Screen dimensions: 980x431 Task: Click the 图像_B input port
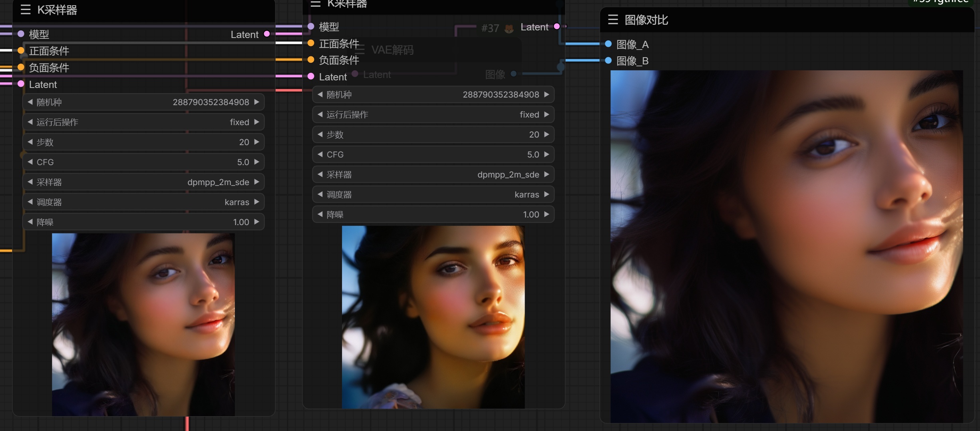coord(608,60)
